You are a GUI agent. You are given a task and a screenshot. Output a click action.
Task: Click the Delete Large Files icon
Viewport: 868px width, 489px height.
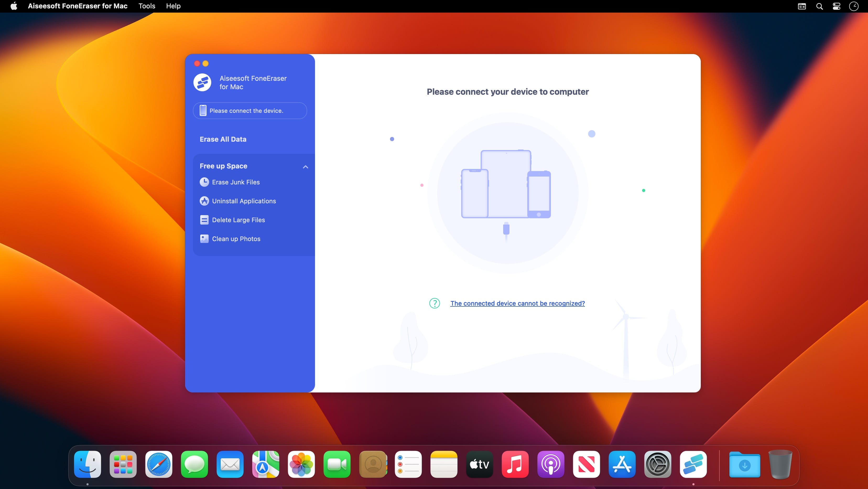click(204, 220)
